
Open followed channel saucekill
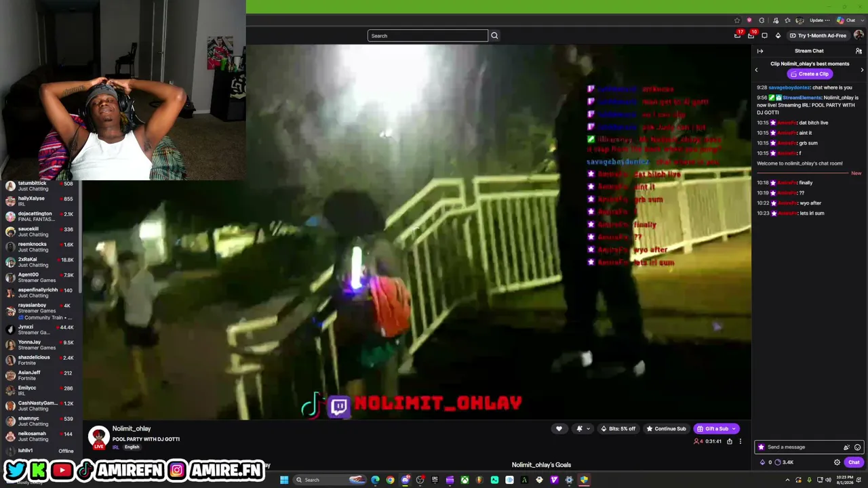pos(41,231)
